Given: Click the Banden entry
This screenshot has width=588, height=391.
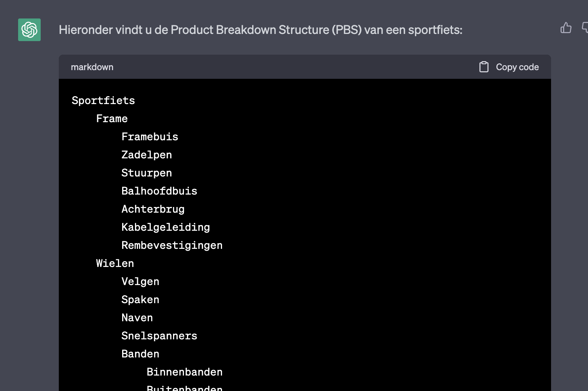Looking at the screenshot, I should coord(140,354).
